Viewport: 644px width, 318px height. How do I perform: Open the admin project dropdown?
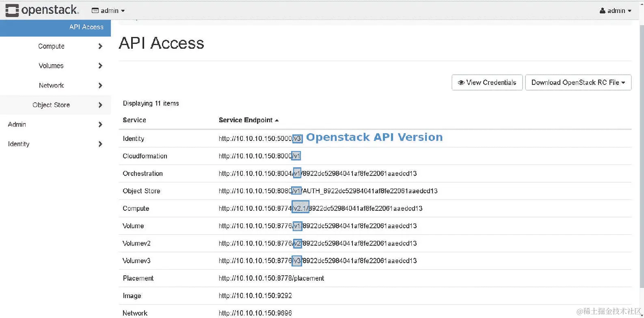click(x=108, y=11)
